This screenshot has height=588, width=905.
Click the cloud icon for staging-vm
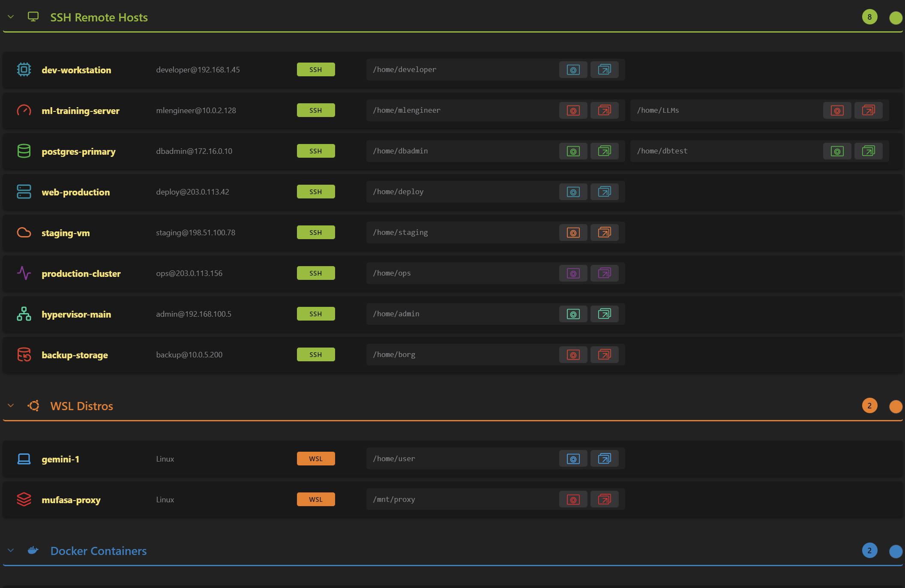click(x=24, y=232)
